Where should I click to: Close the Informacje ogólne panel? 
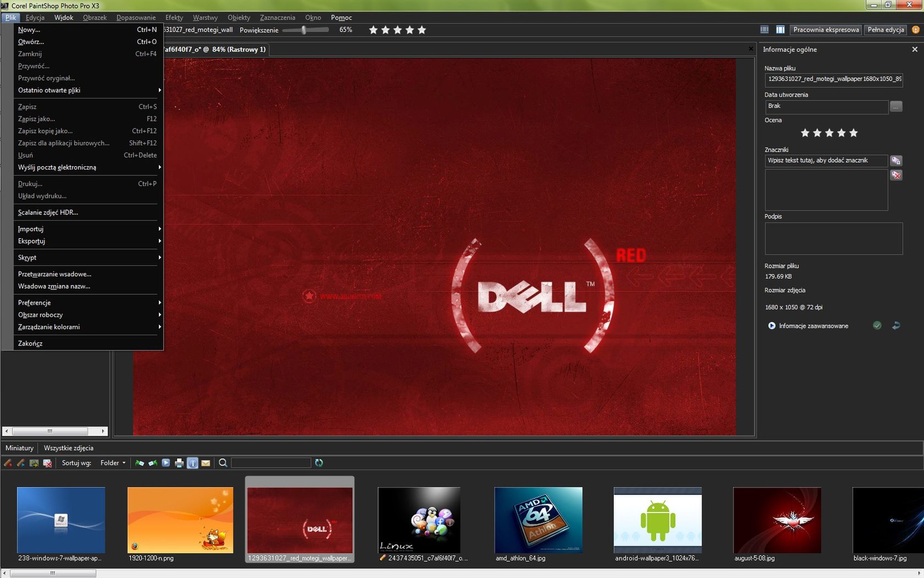[915, 50]
